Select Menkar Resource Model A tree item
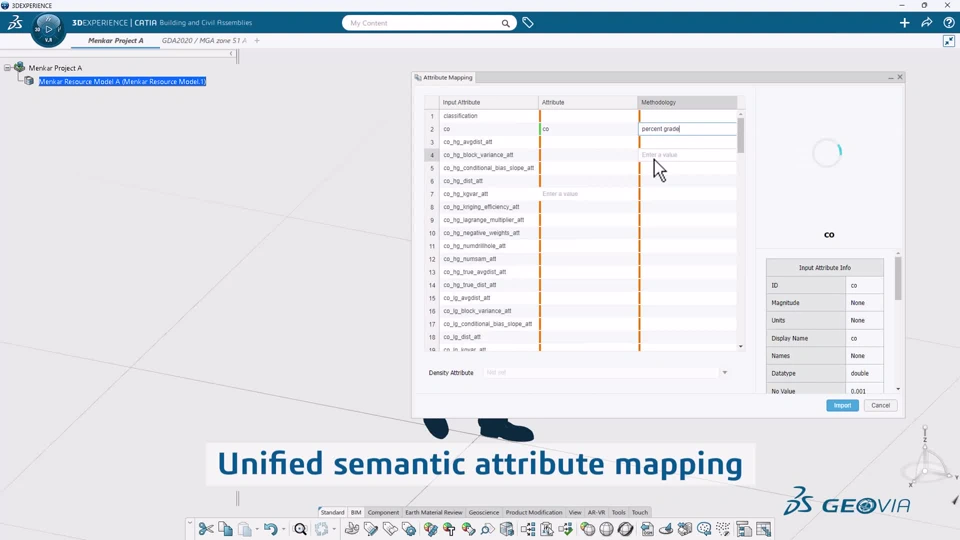Screen dimensions: 960x540 (x=122, y=81)
